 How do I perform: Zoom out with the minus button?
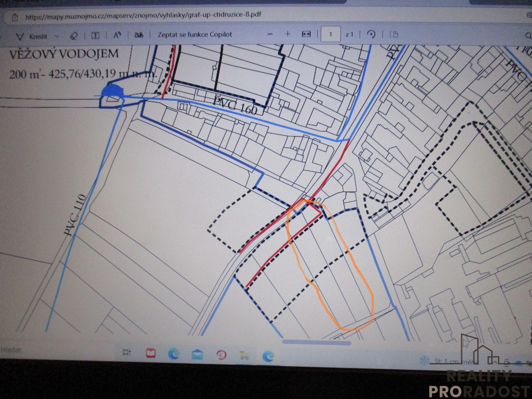[x=270, y=34]
